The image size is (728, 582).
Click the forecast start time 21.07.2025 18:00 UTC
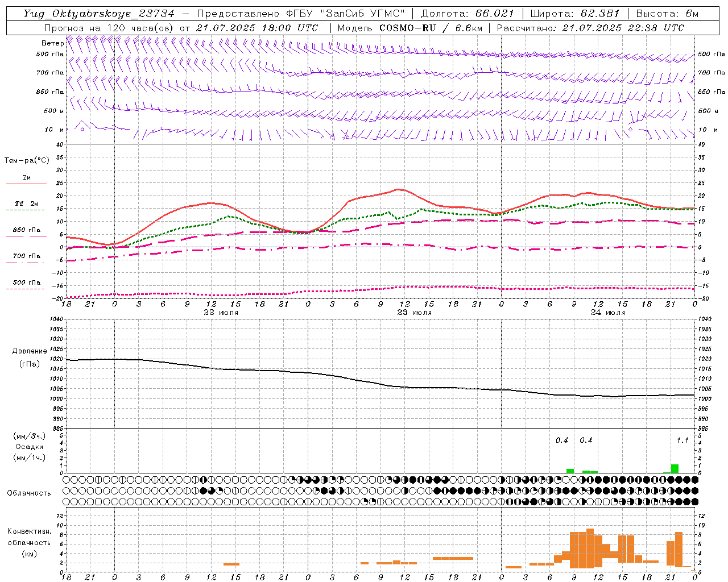point(257,28)
